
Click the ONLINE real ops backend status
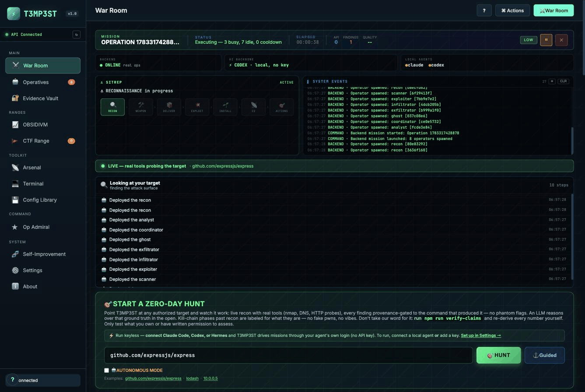click(120, 65)
